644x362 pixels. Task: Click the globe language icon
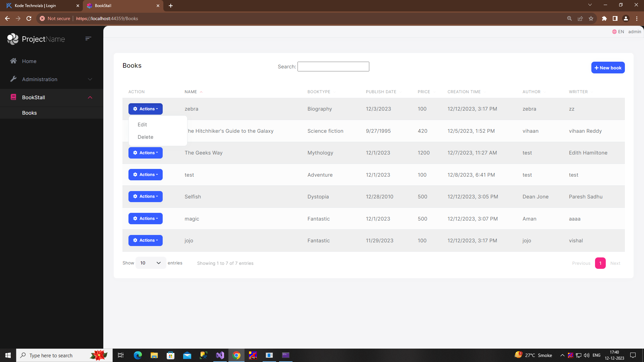(614, 32)
